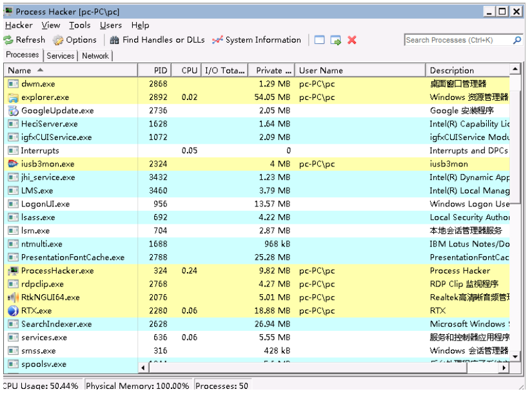Click the RTX.exe globe icon
Screen dimensions: 532x396
(13, 311)
